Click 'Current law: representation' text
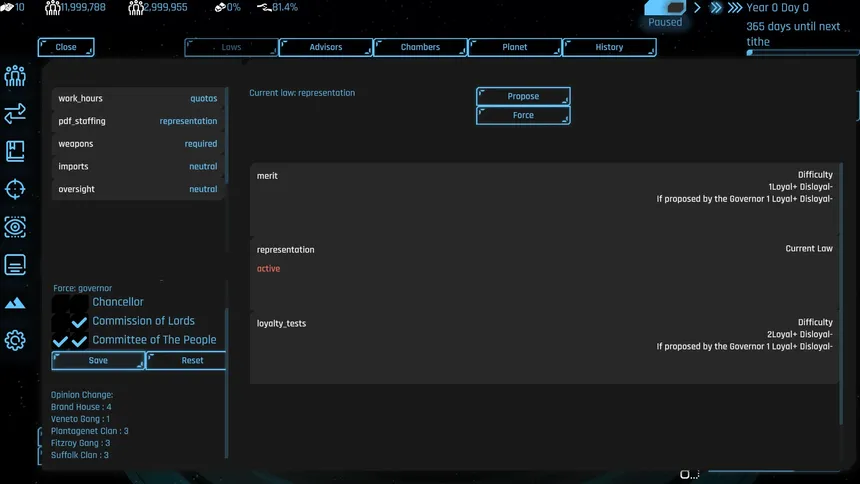The height and width of the screenshot is (484, 860). 302,93
